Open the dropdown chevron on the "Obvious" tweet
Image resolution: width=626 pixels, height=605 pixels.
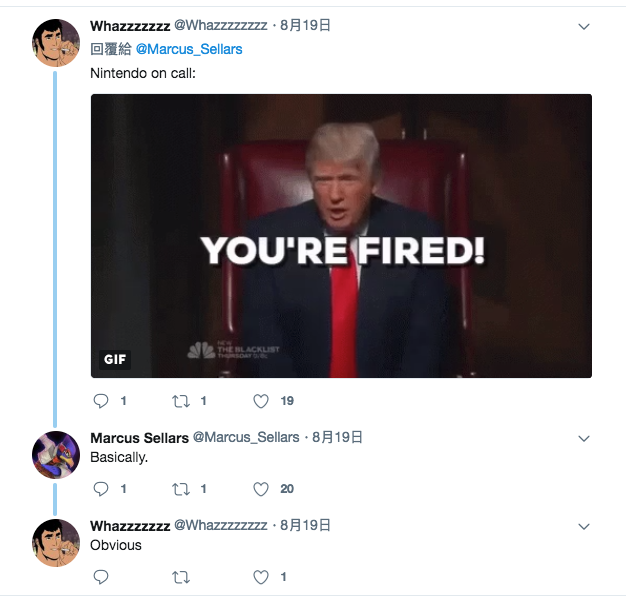(x=584, y=526)
